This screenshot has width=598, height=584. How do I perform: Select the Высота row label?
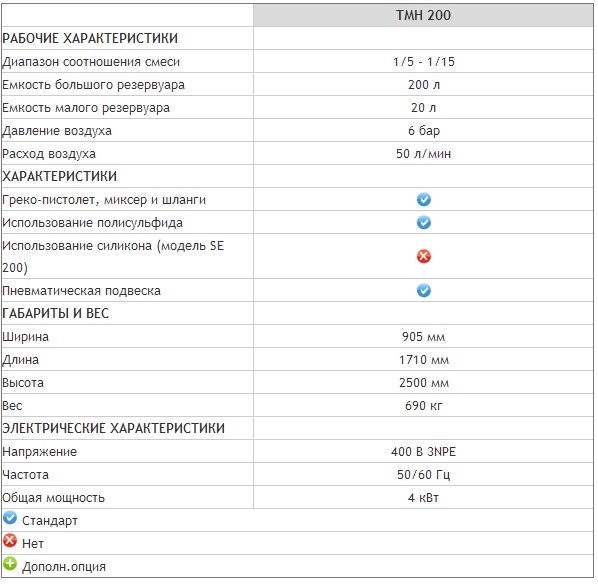pyautogui.click(x=23, y=383)
